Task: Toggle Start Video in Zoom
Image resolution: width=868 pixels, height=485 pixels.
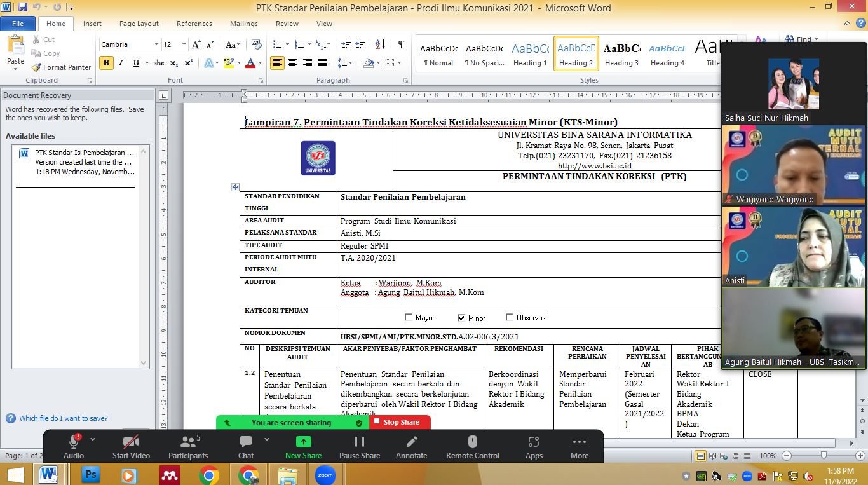Action: [x=131, y=447]
